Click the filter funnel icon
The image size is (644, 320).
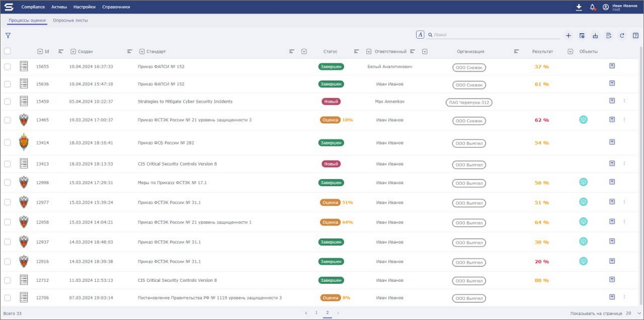(x=8, y=36)
